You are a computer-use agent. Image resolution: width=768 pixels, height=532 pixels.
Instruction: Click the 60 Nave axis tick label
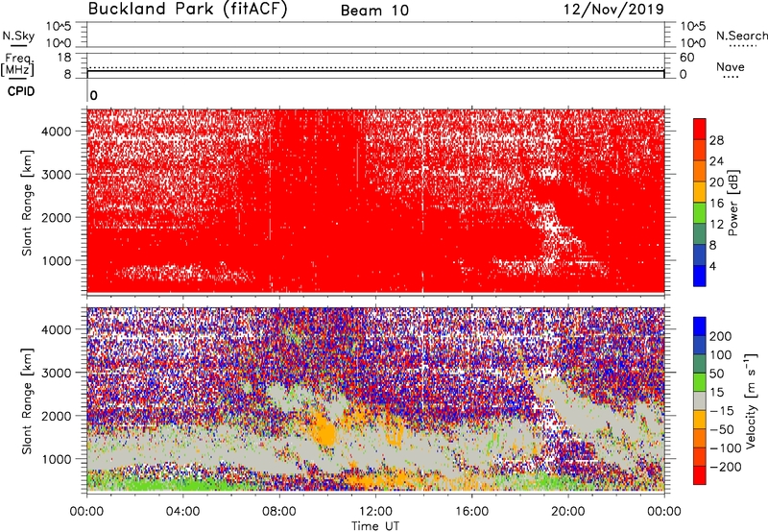point(686,58)
